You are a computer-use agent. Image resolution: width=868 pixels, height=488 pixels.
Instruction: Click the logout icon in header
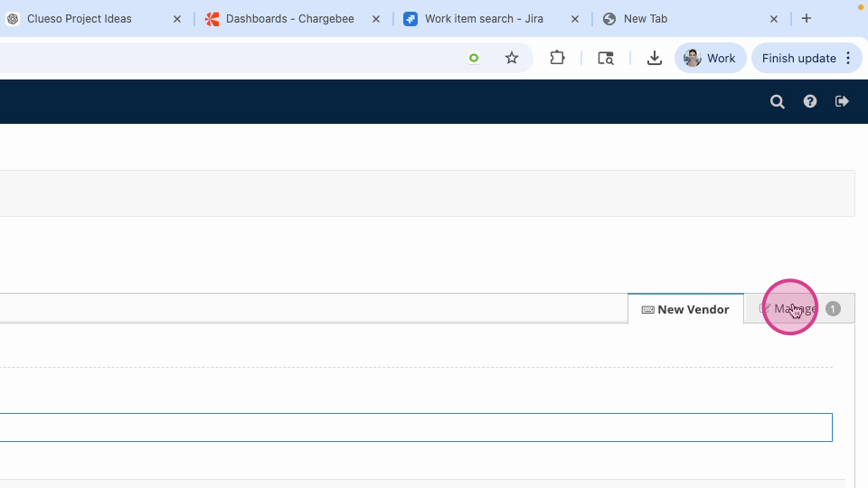click(x=842, y=101)
